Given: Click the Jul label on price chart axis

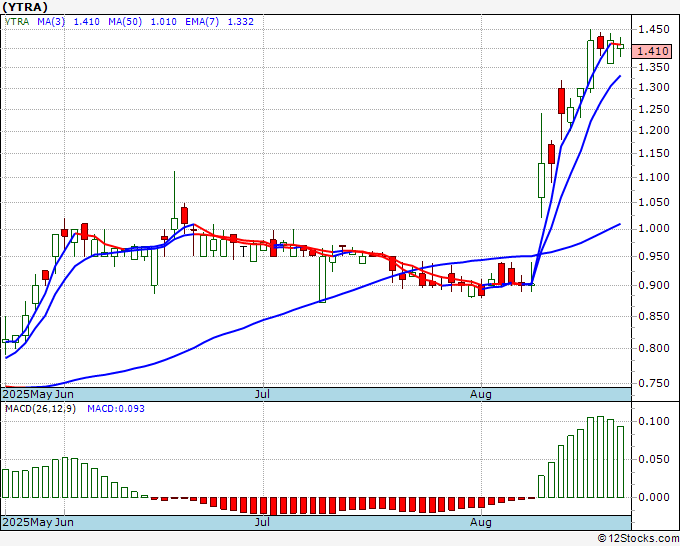Looking at the screenshot, I should (262, 394).
